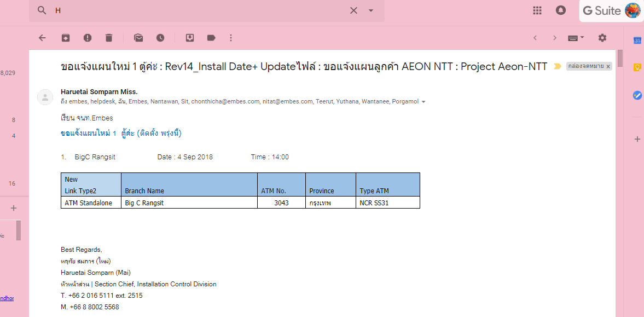Click the email subject line
Screen dimensions: 644x317
[x=304, y=66]
